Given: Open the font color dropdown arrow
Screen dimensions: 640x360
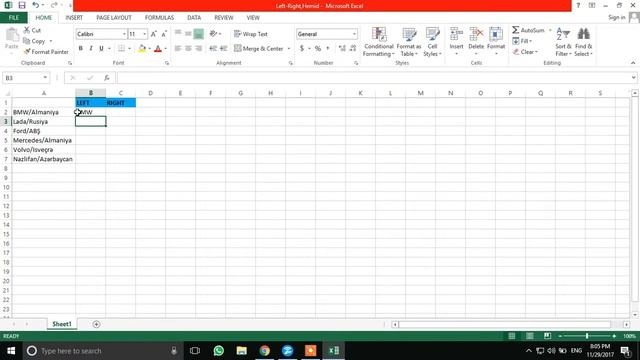Looking at the screenshot, I should 165,49.
